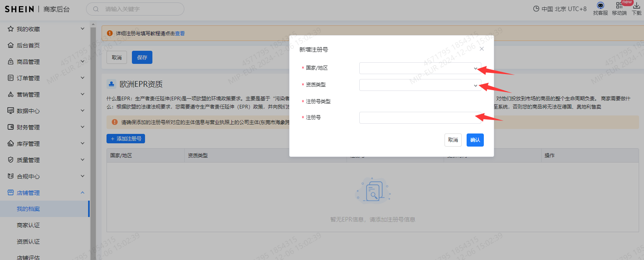Click 取消 button beside 保存

click(x=117, y=57)
